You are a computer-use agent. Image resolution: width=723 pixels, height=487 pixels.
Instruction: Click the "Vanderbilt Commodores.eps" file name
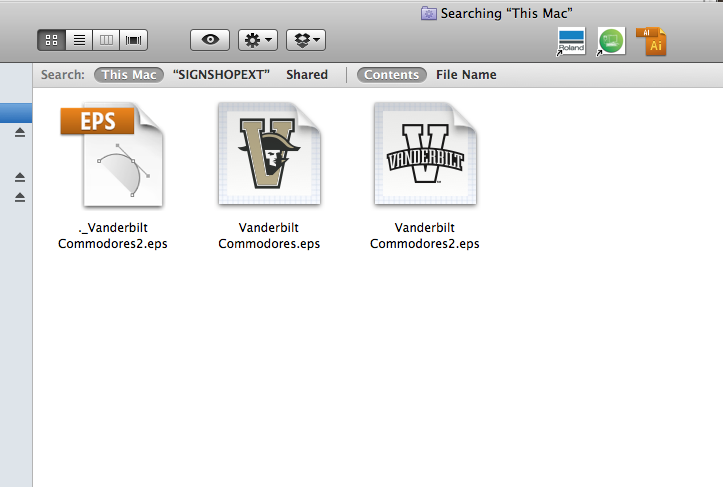[x=269, y=236]
